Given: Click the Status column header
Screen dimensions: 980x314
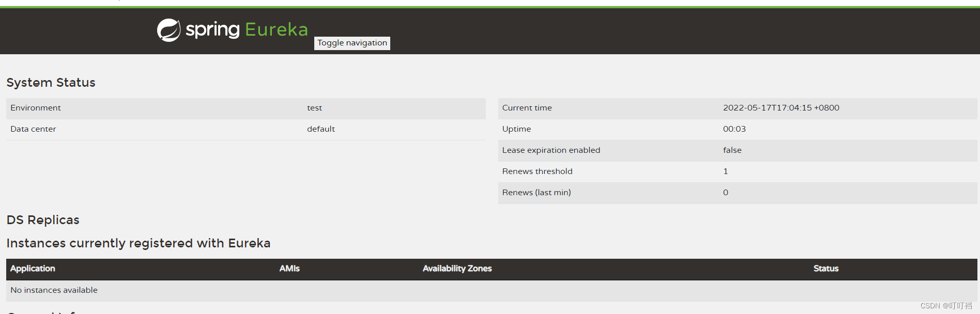Looking at the screenshot, I should pos(826,269).
